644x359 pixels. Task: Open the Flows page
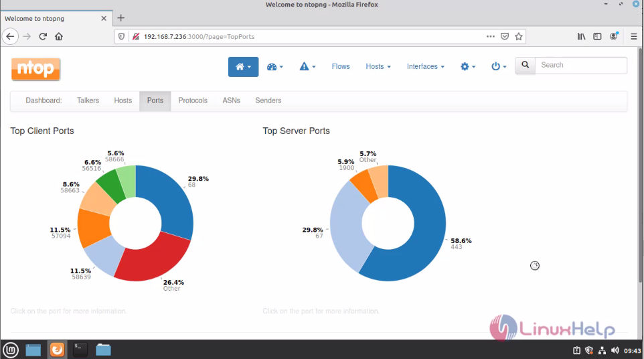341,66
